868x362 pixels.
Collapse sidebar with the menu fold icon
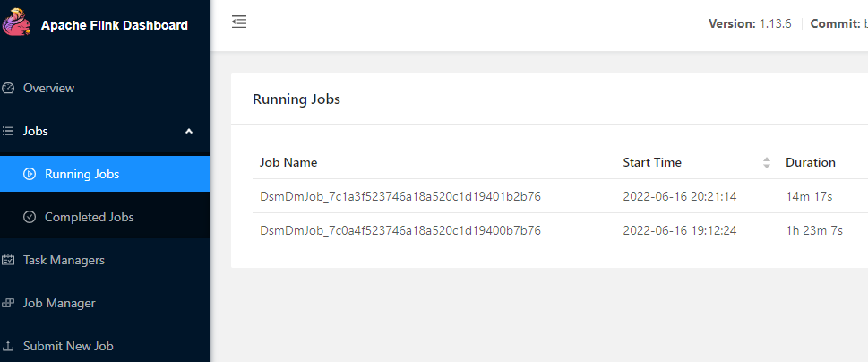(x=239, y=22)
